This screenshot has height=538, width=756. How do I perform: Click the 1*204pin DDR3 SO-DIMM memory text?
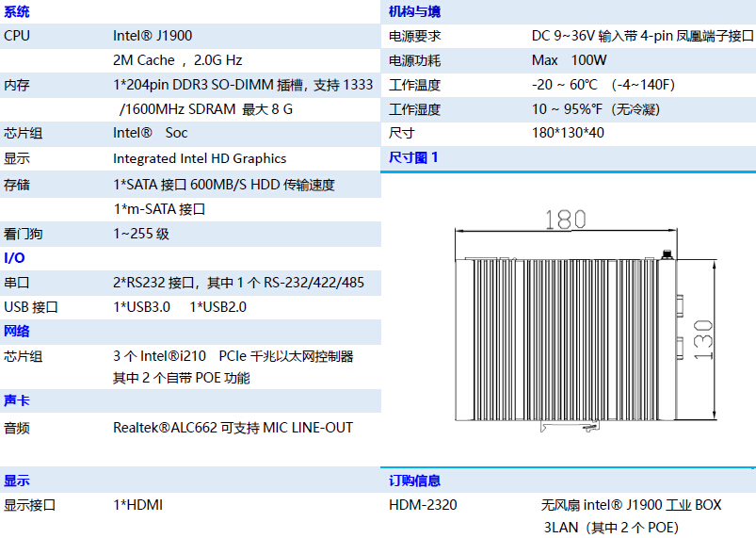click(243, 85)
